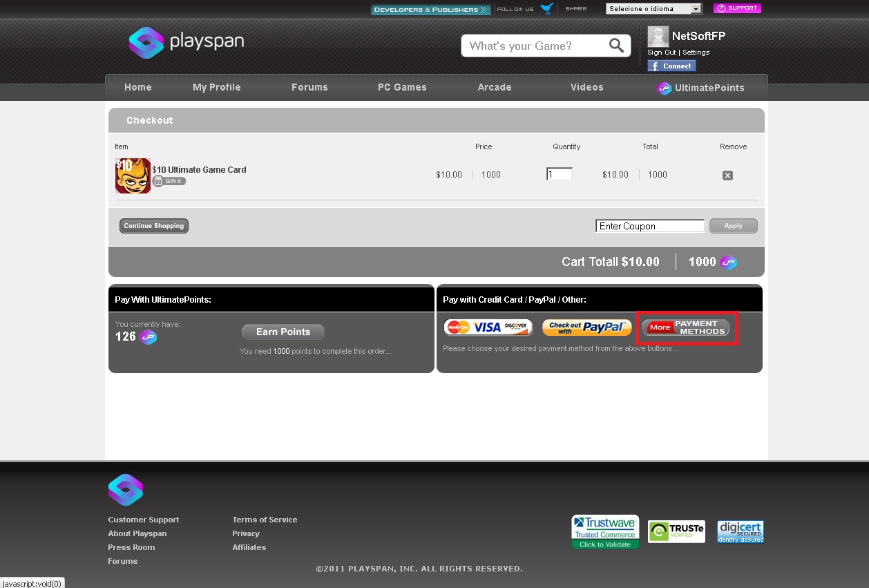The width and height of the screenshot is (869, 588).
Task: Click the Trustwave Trusted Commerce badge
Action: pyautogui.click(x=605, y=532)
